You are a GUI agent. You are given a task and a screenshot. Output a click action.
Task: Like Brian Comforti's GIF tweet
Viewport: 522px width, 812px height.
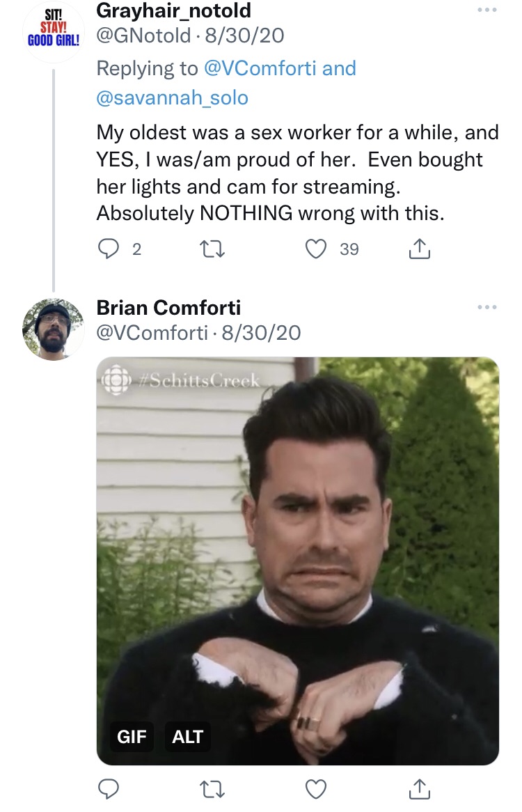[317, 789]
